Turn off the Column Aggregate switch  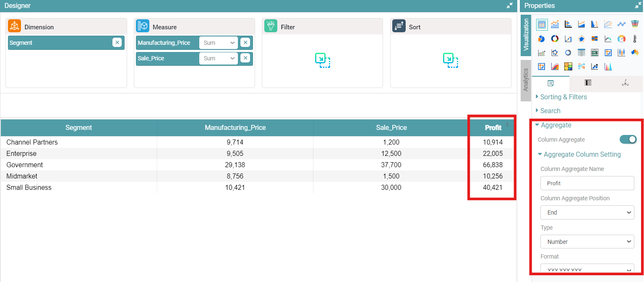point(628,140)
